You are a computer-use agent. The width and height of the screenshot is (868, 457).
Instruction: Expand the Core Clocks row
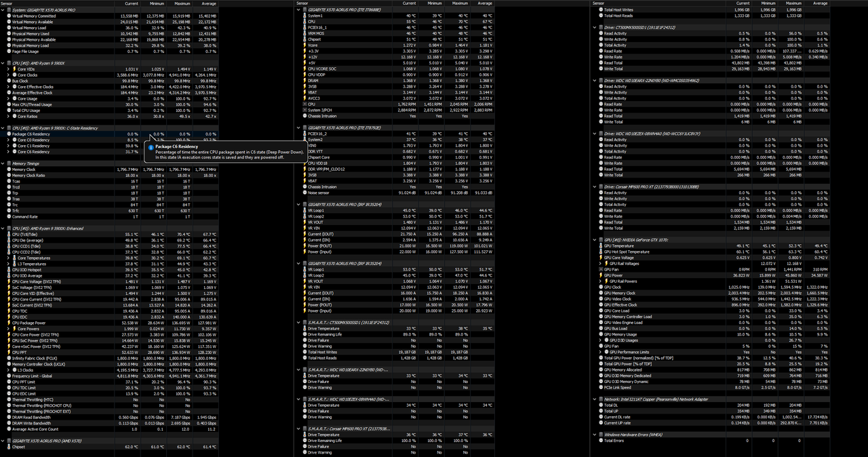(8, 75)
